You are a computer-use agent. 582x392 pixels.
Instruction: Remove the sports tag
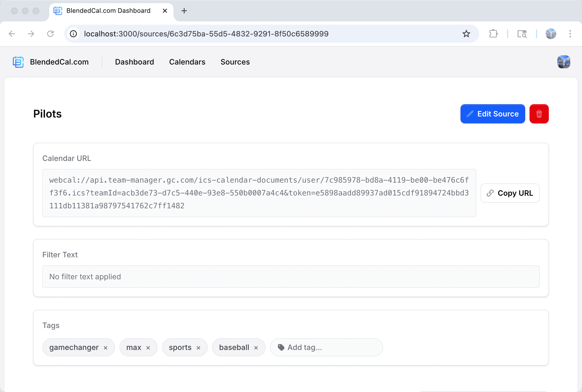pyautogui.click(x=198, y=348)
